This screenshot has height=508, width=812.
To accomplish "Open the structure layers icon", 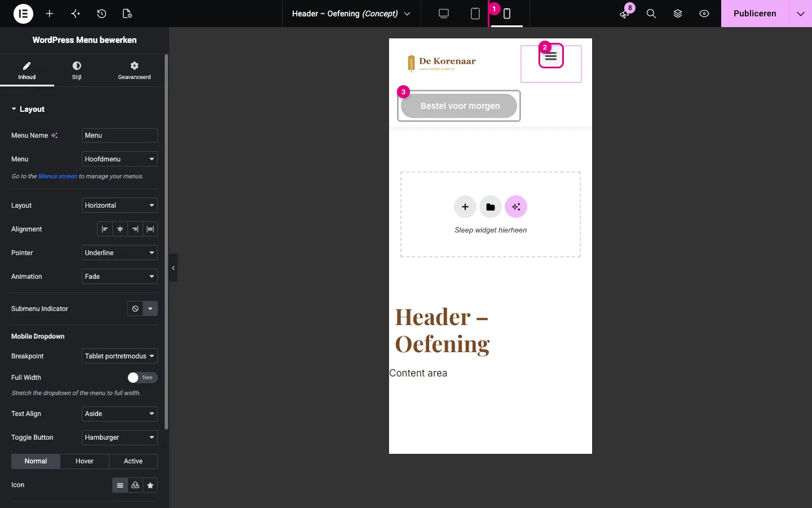I will [678, 14].
